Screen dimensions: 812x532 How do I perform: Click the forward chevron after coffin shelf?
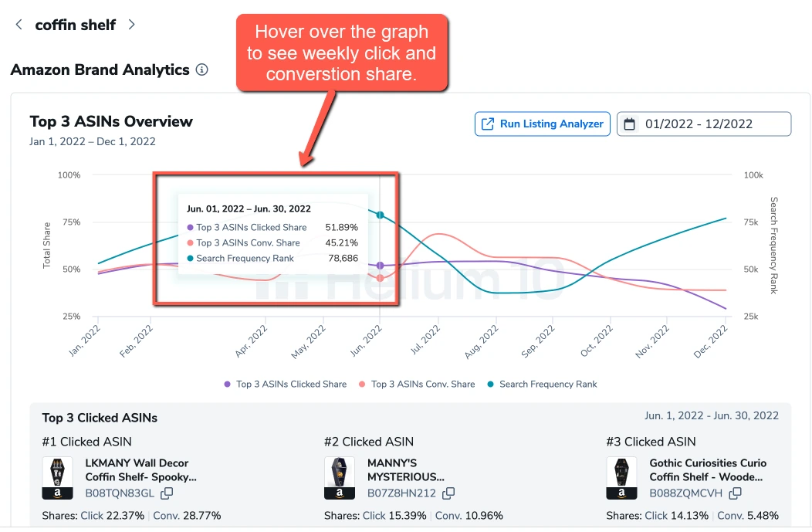pyautogui.click(x=131, y=24)
